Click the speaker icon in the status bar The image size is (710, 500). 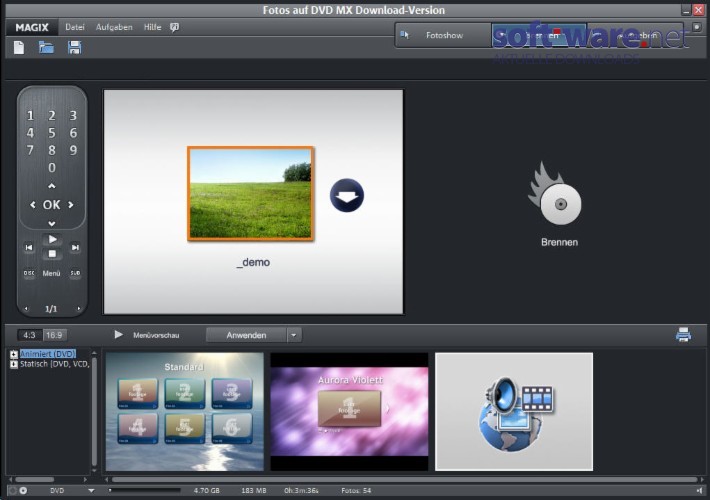(700, 490)
